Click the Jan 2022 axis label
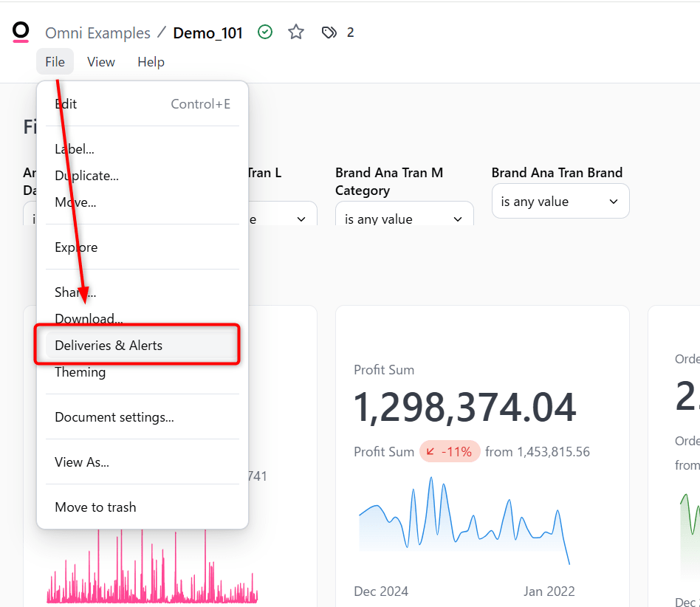700x607 pixels. pos(549,591)
